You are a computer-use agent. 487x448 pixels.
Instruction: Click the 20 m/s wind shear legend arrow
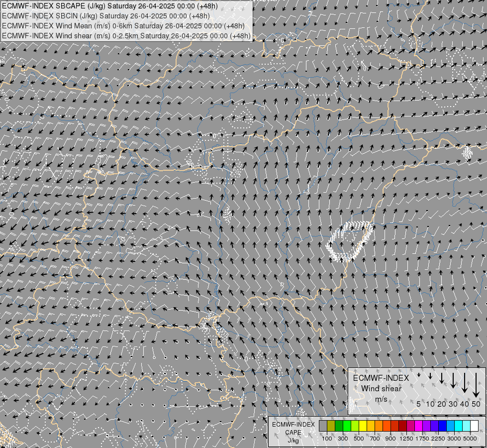pos(442,378)
